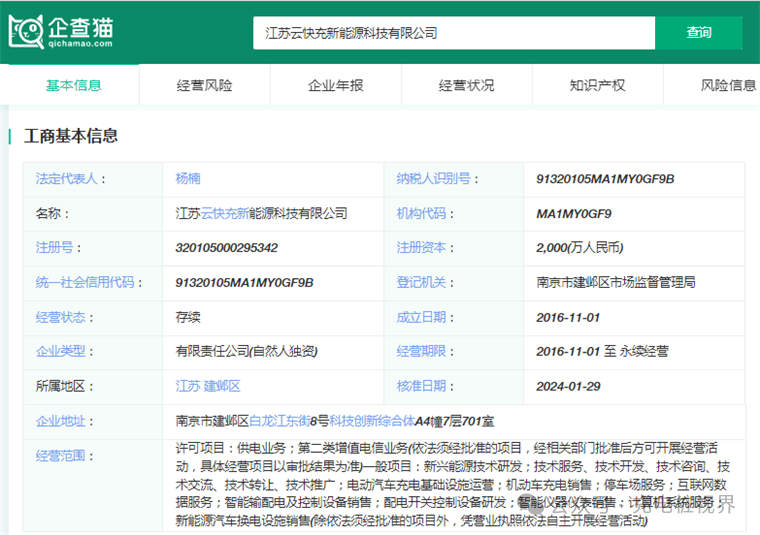Image resolution: width=760 pixels, height=535 pixels.
Task: View the 风险信息 tab
Action: (x=727, y=85)
